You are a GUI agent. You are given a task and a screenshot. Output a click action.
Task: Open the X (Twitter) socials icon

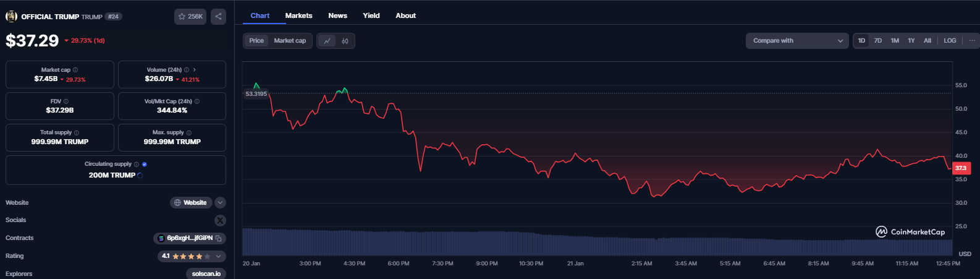(x=220, y=220)
